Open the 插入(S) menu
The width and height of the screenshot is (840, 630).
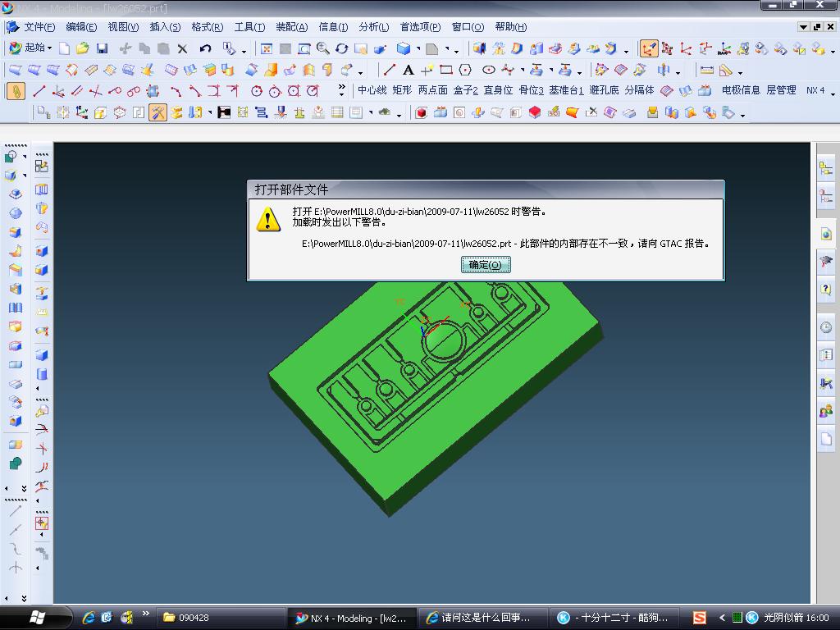(x=165, y=27)
